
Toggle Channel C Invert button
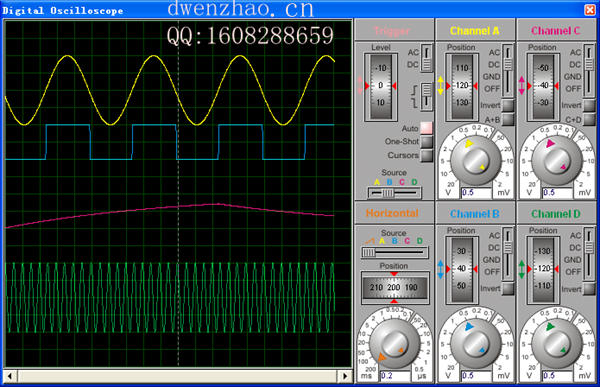(589, 106)
